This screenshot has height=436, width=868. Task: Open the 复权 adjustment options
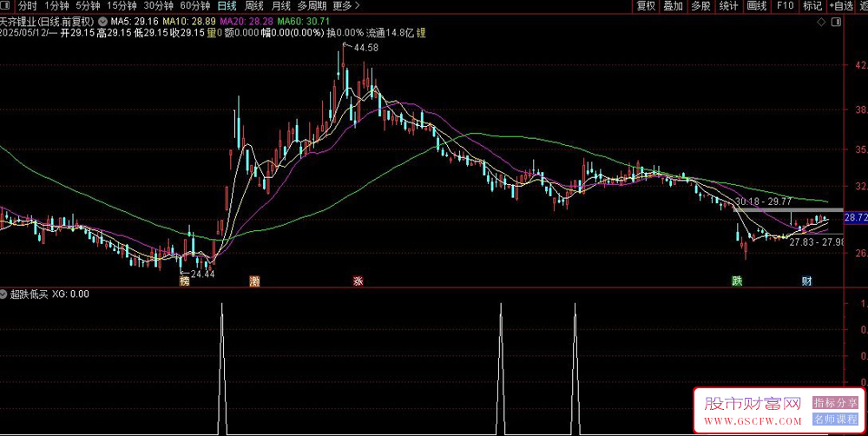[646, 6]
